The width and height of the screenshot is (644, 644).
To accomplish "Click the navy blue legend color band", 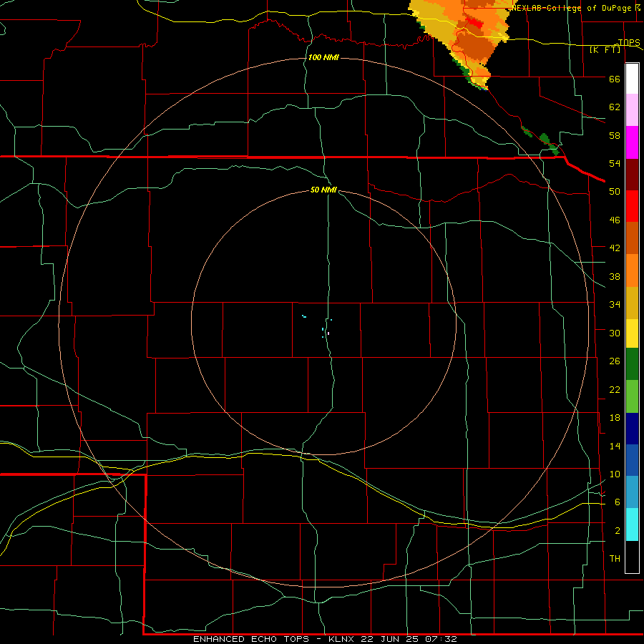I will coord(632,429).
